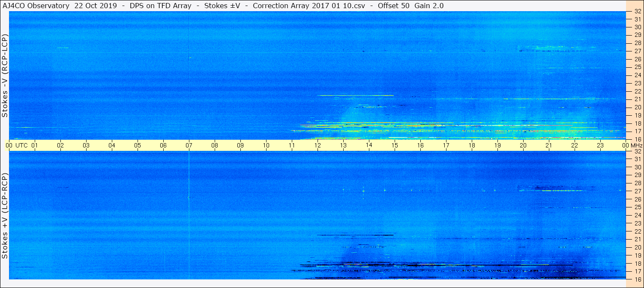The width and height of the screenshot is (644, 288).
Task: Click the 16 MHz tick in the +V panel
Action: click(x=638, y=279)
